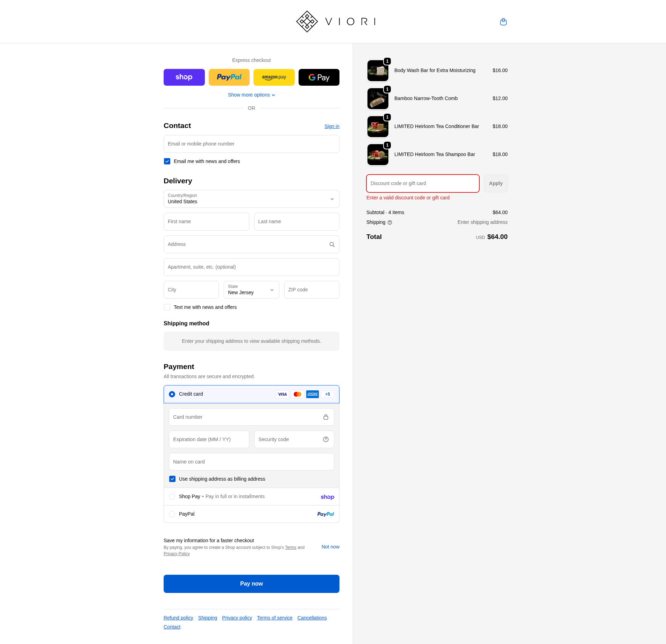Screen dimensions: 666x644
Task: Expand Show more options for express checkout
Action: [251, 95]
